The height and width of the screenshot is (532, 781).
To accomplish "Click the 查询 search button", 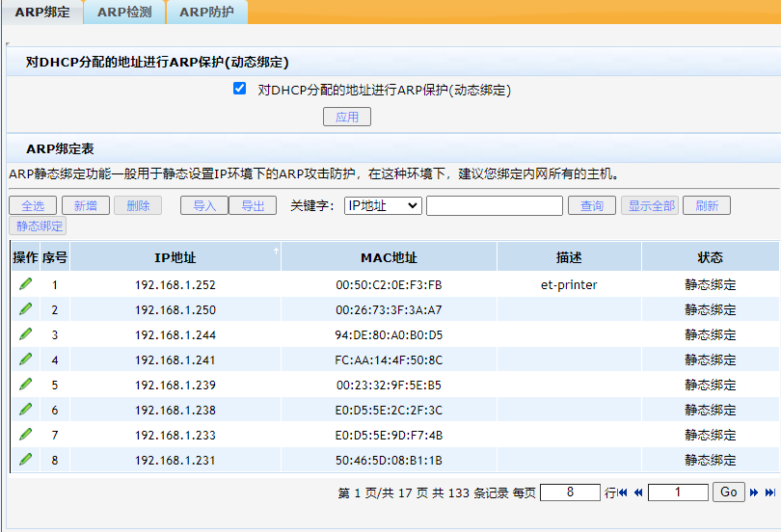I will (x=592, y=205).
